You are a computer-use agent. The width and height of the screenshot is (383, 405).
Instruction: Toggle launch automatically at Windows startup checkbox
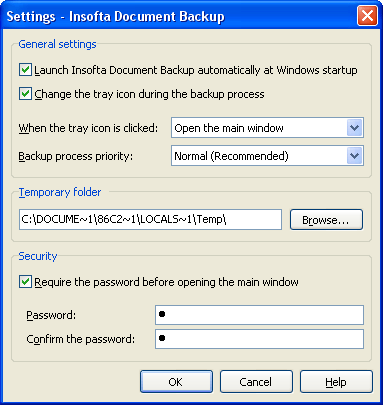point(25,70)
